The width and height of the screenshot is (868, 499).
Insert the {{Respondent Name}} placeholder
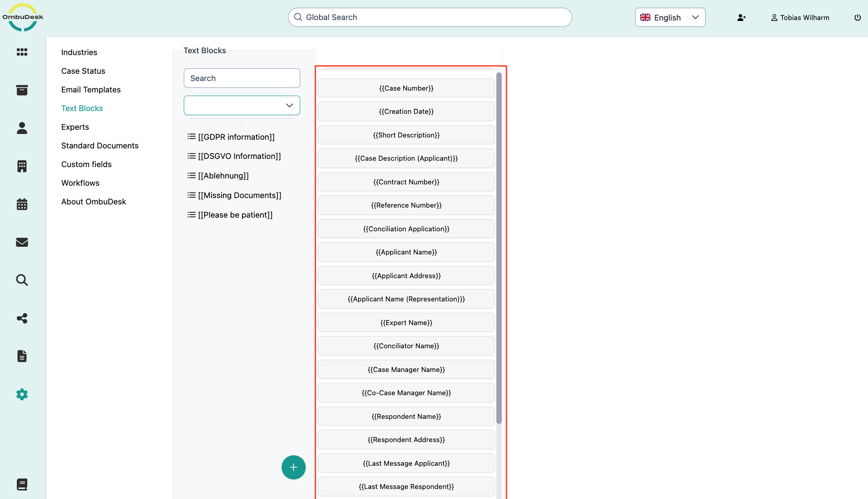(x=406, y=416)
